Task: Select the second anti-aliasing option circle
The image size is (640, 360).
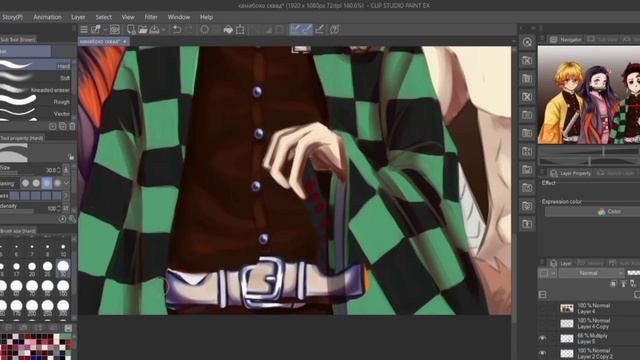Action: point(36,183)
